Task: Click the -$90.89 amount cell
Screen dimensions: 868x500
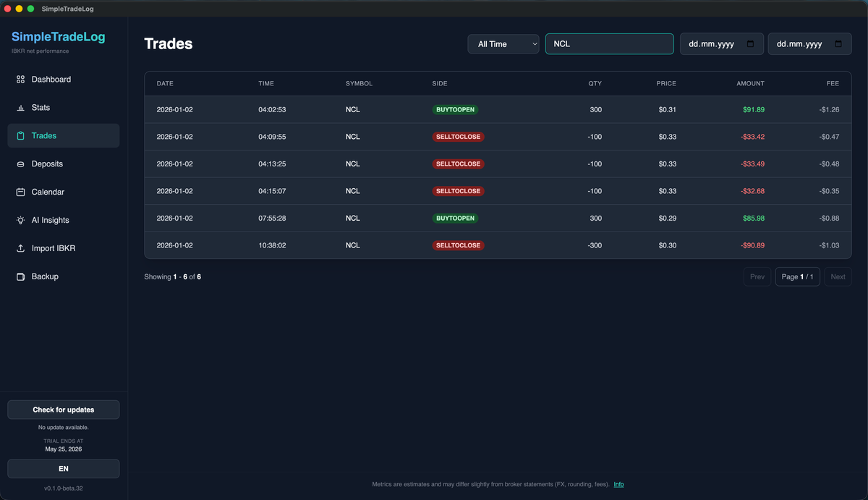Action: (752, 245)
